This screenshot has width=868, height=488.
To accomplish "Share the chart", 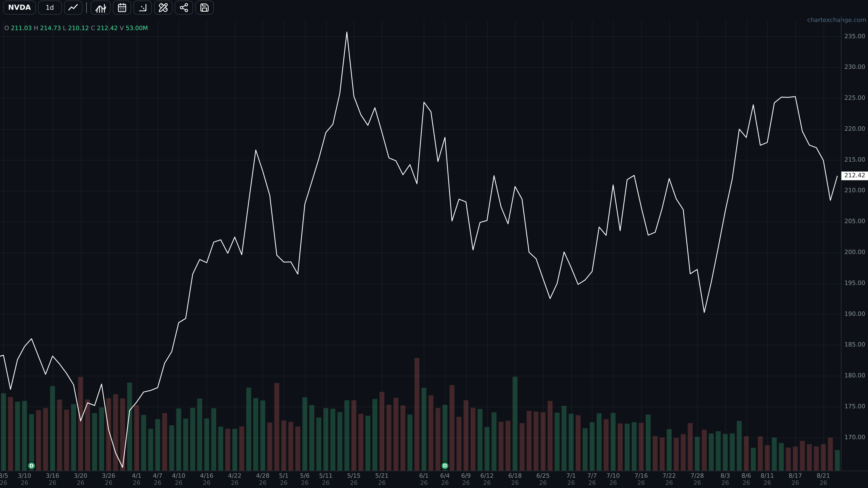I will (x=184, y=7).
